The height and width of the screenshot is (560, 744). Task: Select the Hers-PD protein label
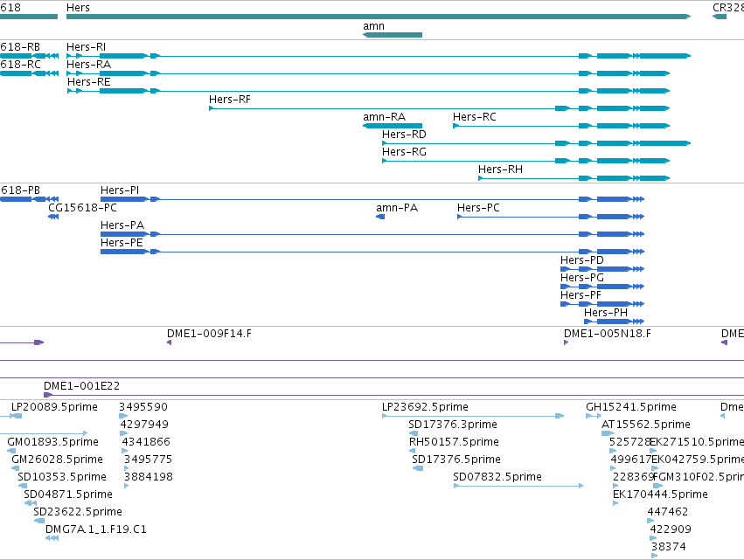pyautogui.click(x=581, y=260)
